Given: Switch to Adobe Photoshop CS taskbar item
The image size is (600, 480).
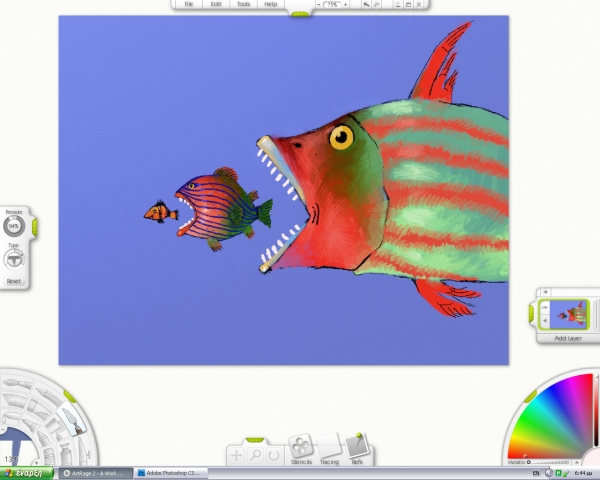Looking at the screenshot, I should coord(171,473).
